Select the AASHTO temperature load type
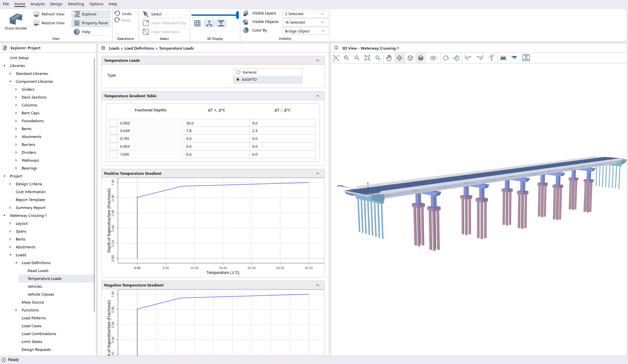 238,80
